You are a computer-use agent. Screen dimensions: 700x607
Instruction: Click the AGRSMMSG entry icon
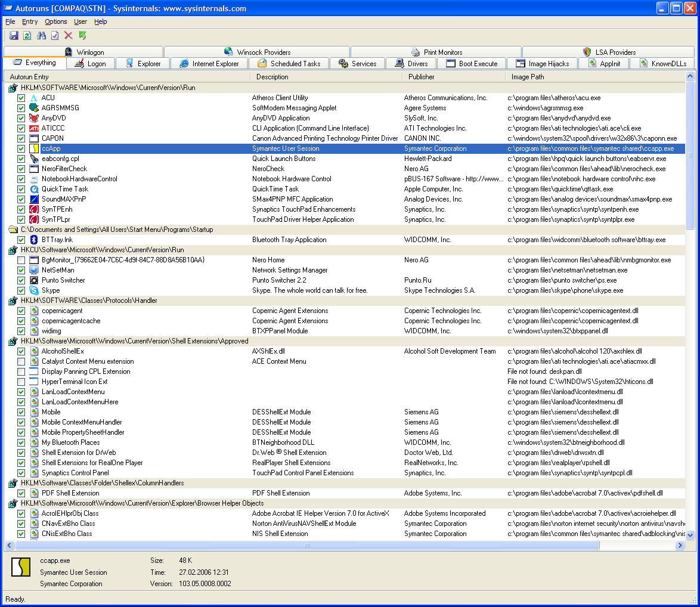[34, 108]
